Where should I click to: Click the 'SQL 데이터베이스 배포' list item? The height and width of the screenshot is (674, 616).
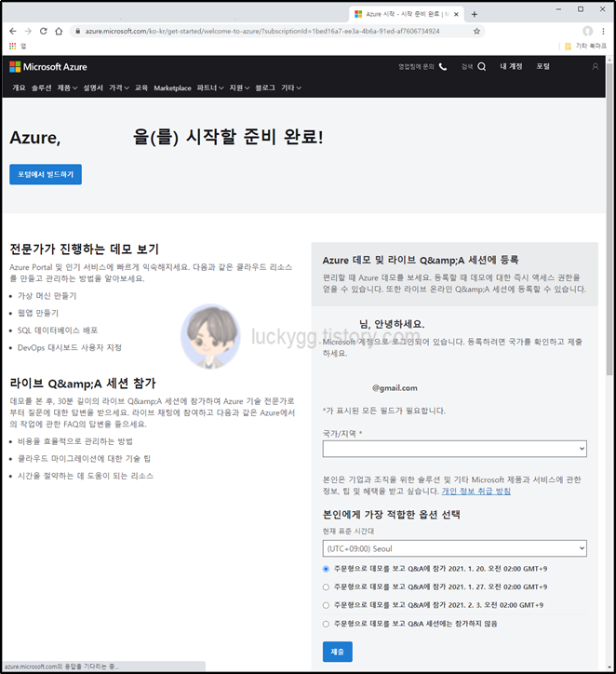click(x=58, y=330)
